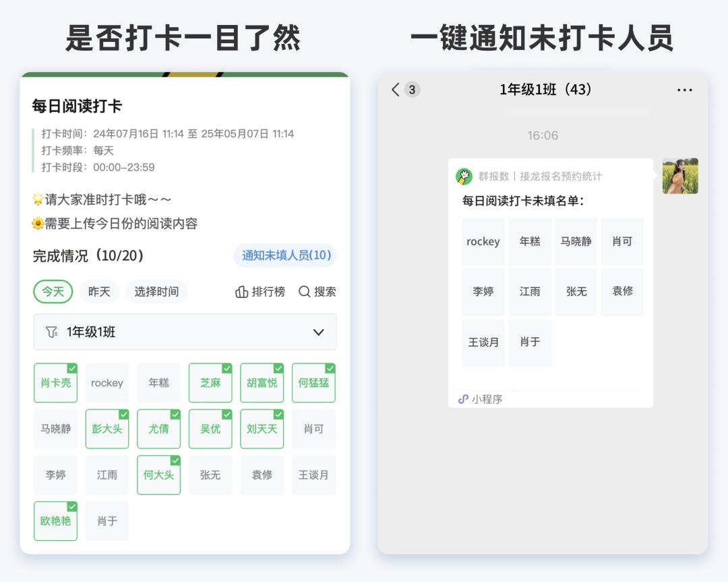Open the 选择时间 date picker

point(156,291)
